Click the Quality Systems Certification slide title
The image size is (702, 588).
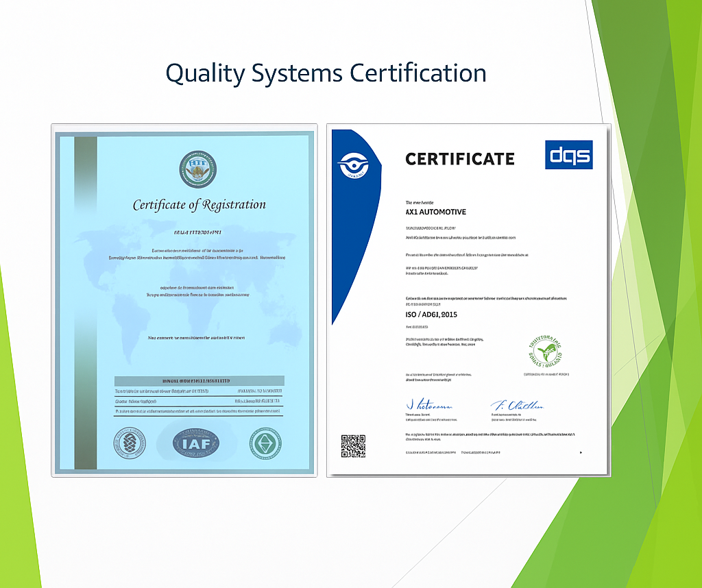[x=326, y=73]
